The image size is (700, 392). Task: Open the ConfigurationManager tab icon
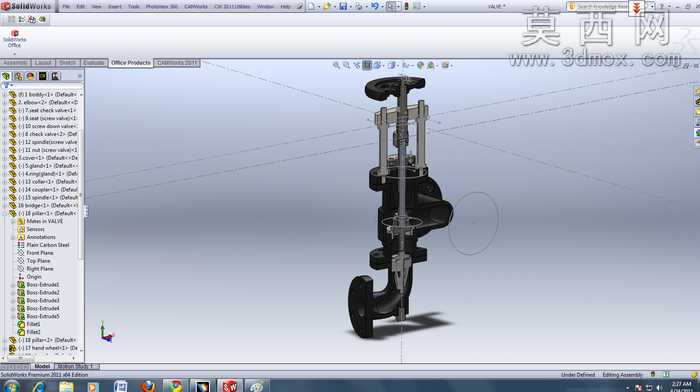30,76
